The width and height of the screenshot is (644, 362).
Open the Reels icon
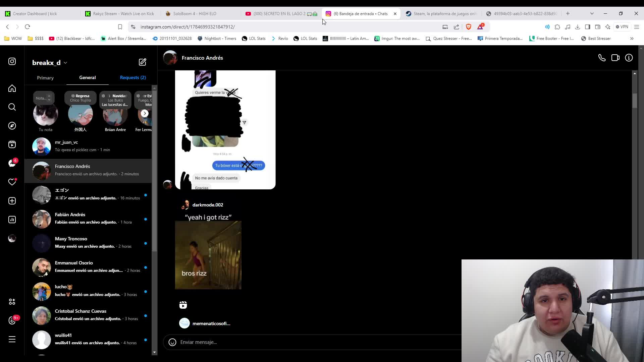click(x=12, y=144)
